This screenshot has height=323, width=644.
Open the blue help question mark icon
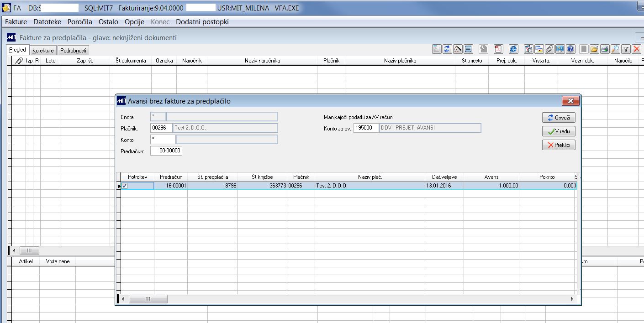click(x=570, y=49)
